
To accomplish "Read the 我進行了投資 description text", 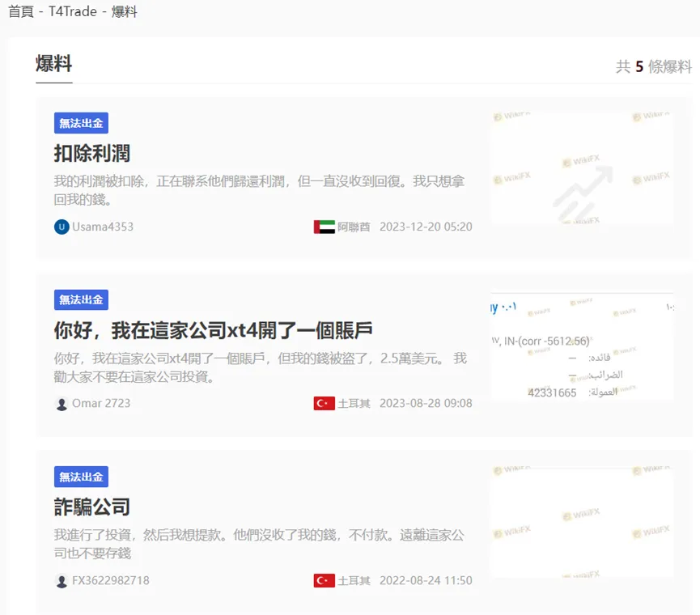I will (x=260, y=544).
